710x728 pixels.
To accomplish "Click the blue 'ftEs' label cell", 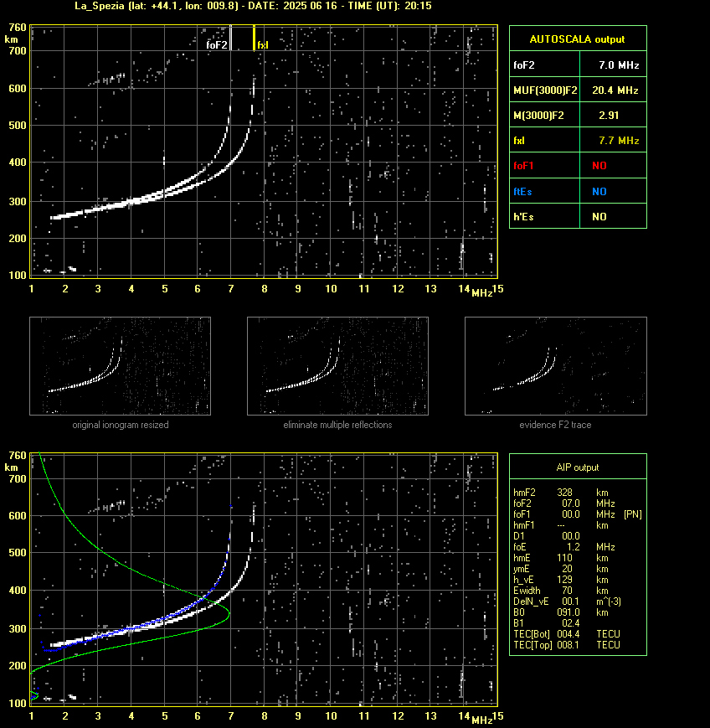I will coord(545,191).
